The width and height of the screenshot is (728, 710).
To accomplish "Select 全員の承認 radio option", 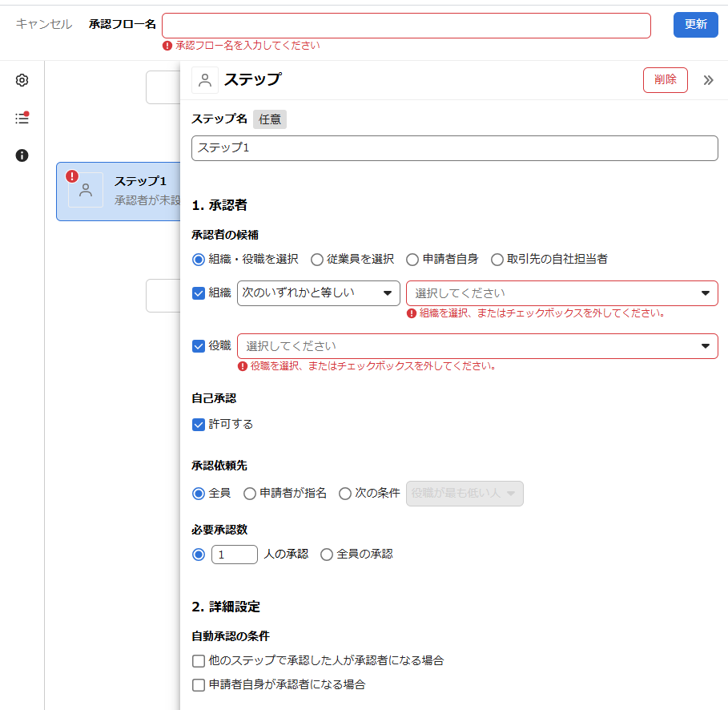I will (327, 555).
